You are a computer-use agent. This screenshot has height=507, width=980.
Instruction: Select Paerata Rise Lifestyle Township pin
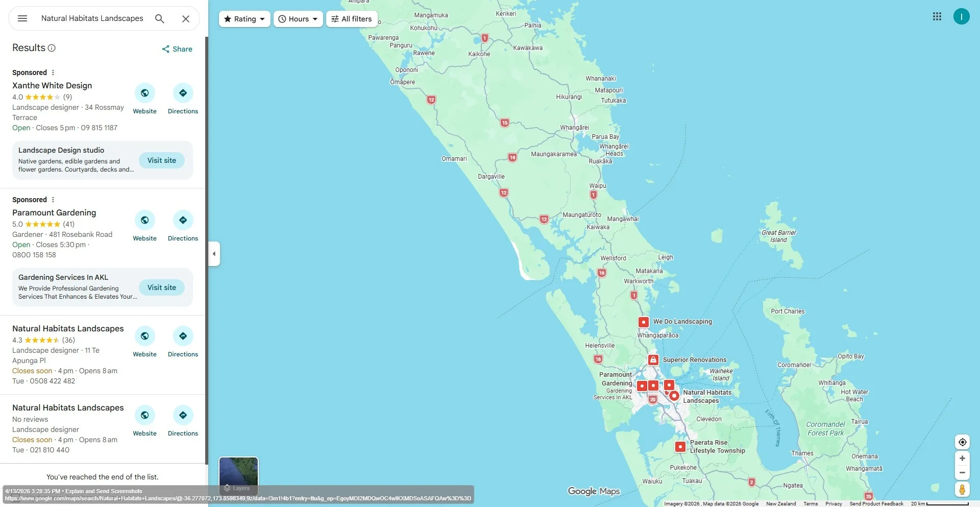(x=680, y=447)
